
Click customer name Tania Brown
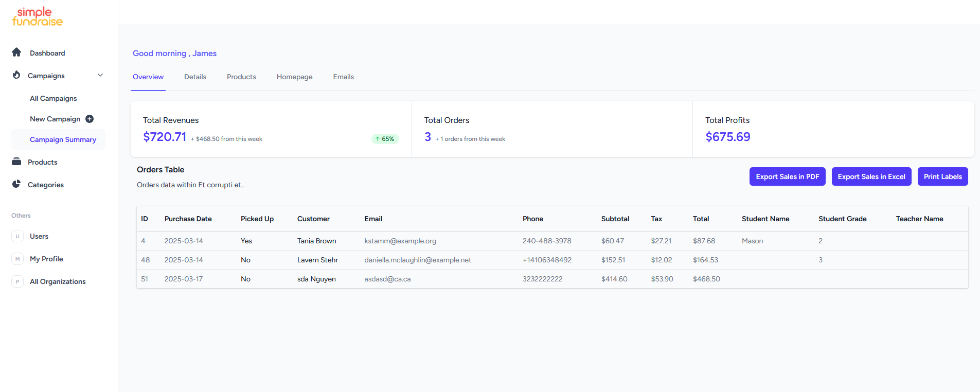click(316, 241)
